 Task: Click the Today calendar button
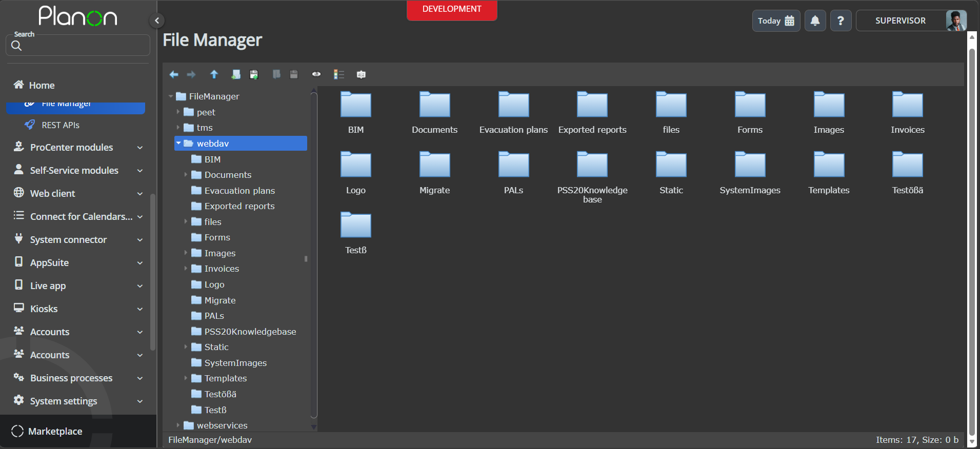point(776,21)
